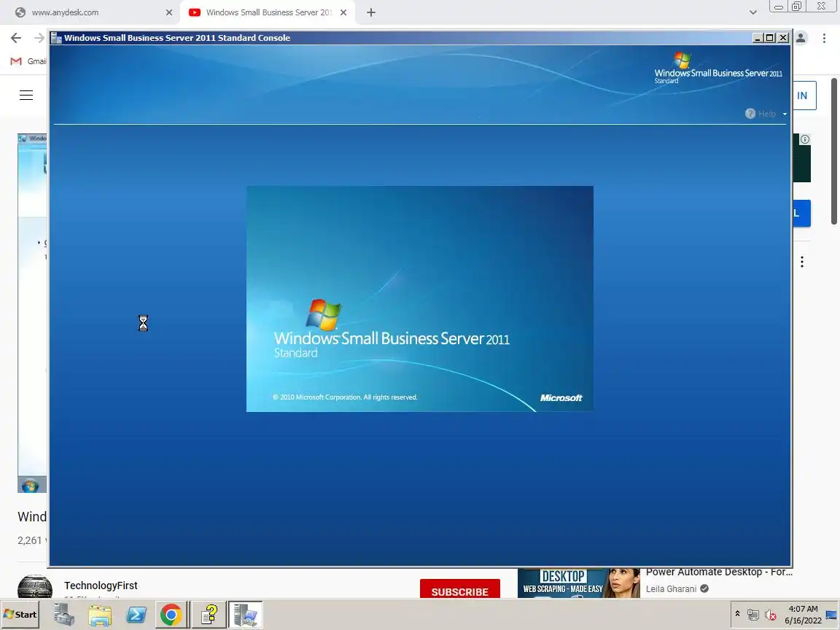
Task: Open Windows Explorer folder icon on taskbar
Action: tap(100, 615)
